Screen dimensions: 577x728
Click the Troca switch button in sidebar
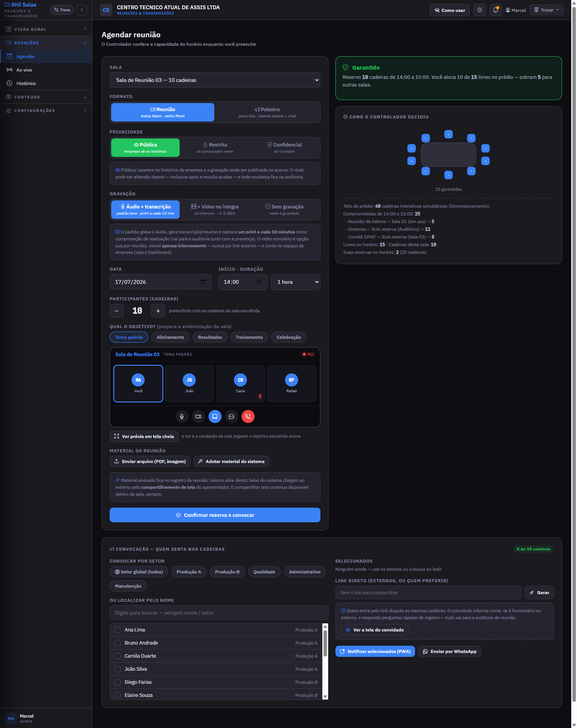click(62, 10)
